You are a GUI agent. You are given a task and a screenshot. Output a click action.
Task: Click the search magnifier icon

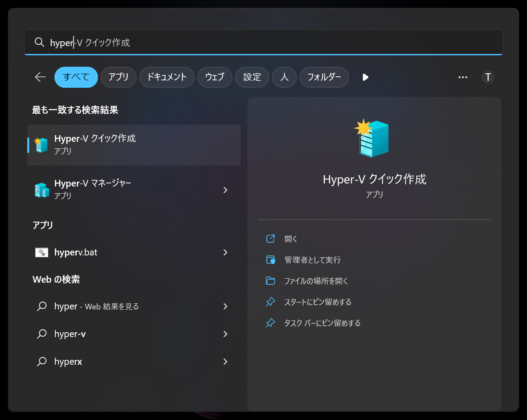point(40,42)
